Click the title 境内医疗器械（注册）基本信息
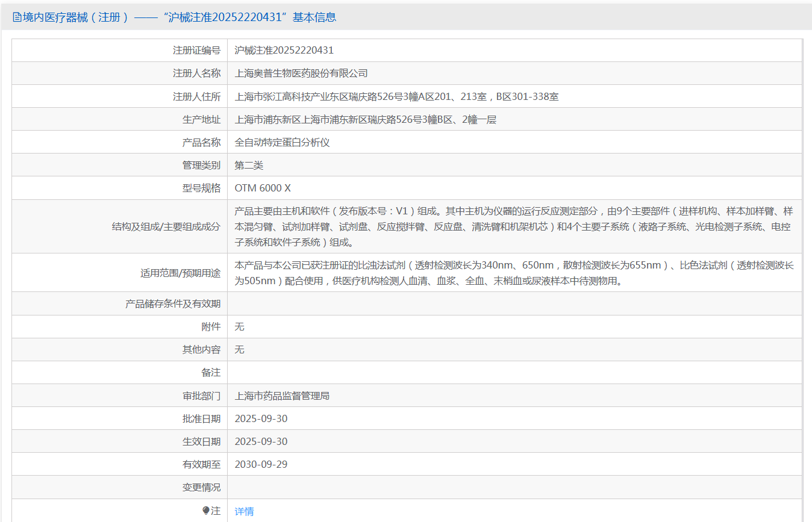The image size is (812, 522). [x=180, y=17]
